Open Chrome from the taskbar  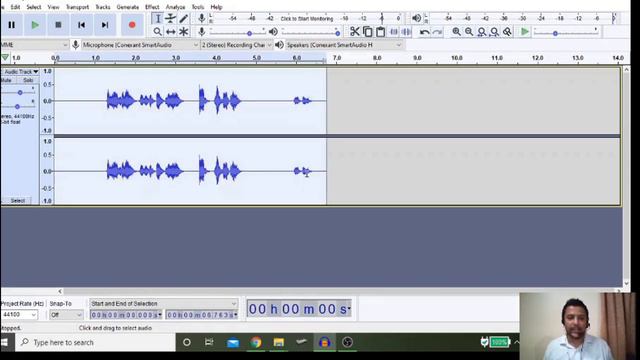tap(256, 342)
